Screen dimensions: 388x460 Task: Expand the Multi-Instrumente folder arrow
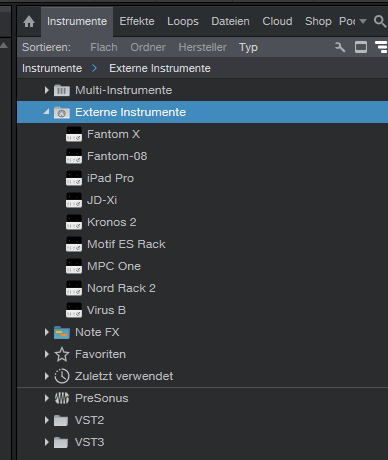(47, 90)
